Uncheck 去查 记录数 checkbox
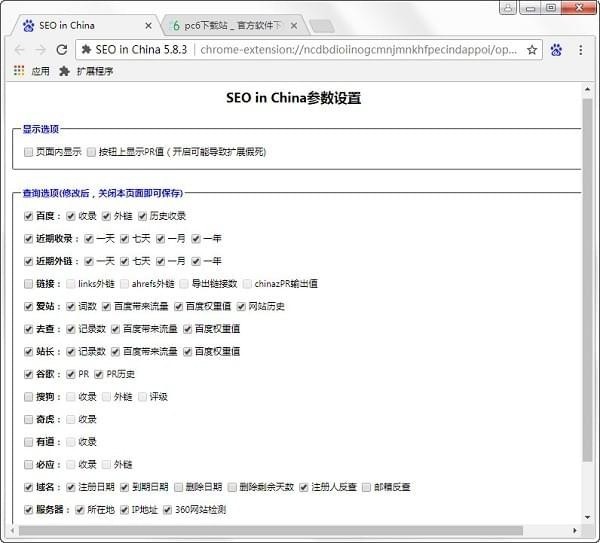Viewport: 600px width, 543px height. tap(70, 329)
